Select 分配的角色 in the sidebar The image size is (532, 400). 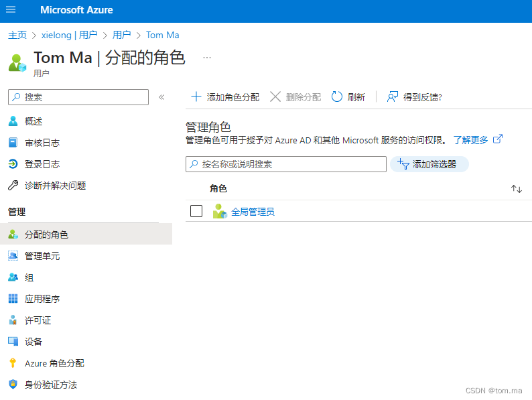click(86, 234)
